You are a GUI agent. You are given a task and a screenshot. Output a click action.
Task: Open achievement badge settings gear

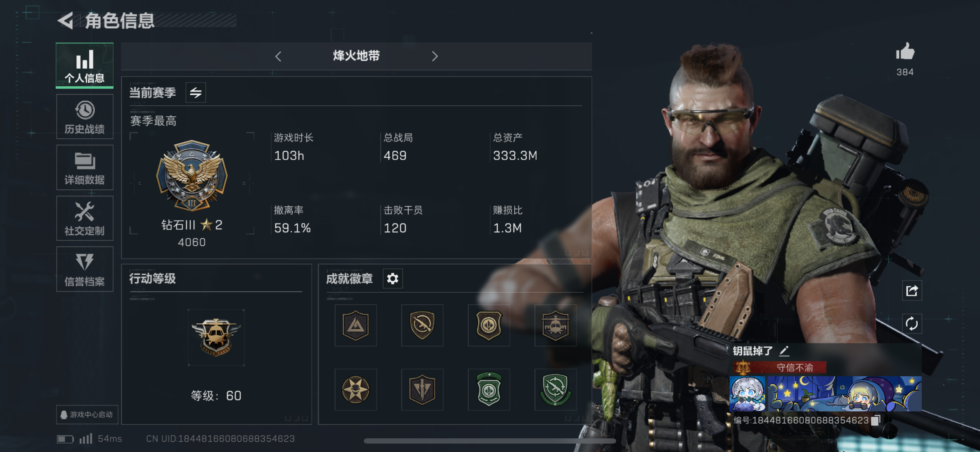pos(392,279)
